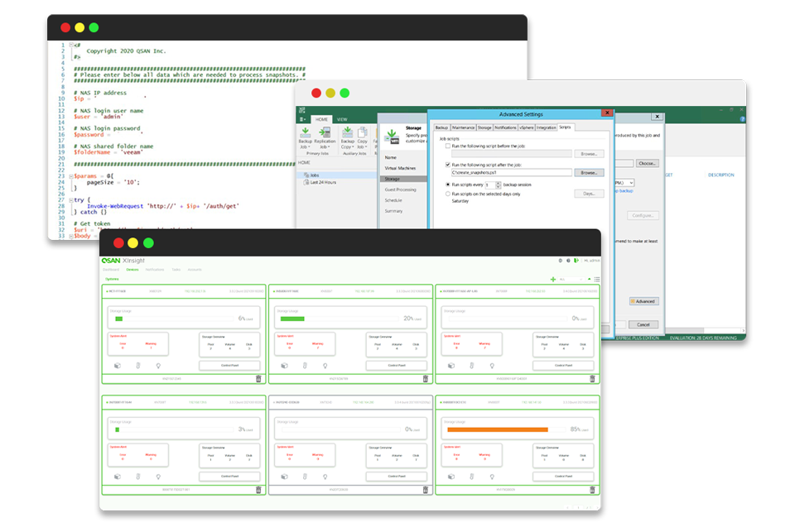Click the Days... button

click(589, 194)
